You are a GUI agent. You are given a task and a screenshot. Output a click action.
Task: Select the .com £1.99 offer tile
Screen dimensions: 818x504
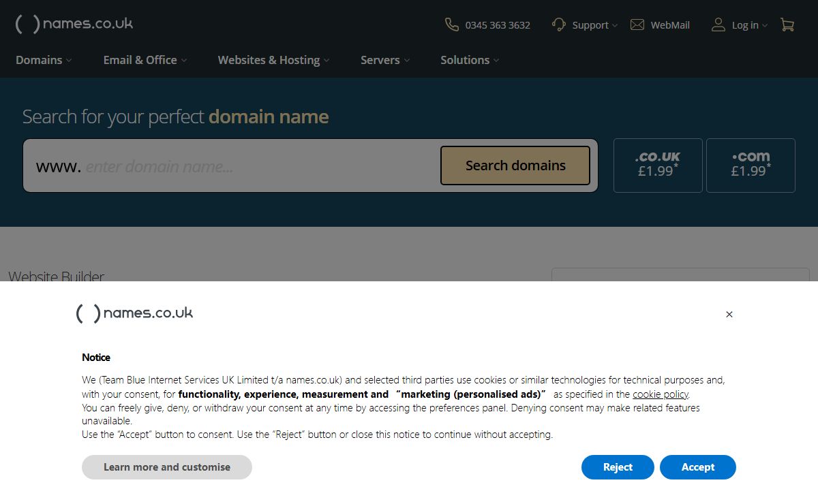point(751,166)
